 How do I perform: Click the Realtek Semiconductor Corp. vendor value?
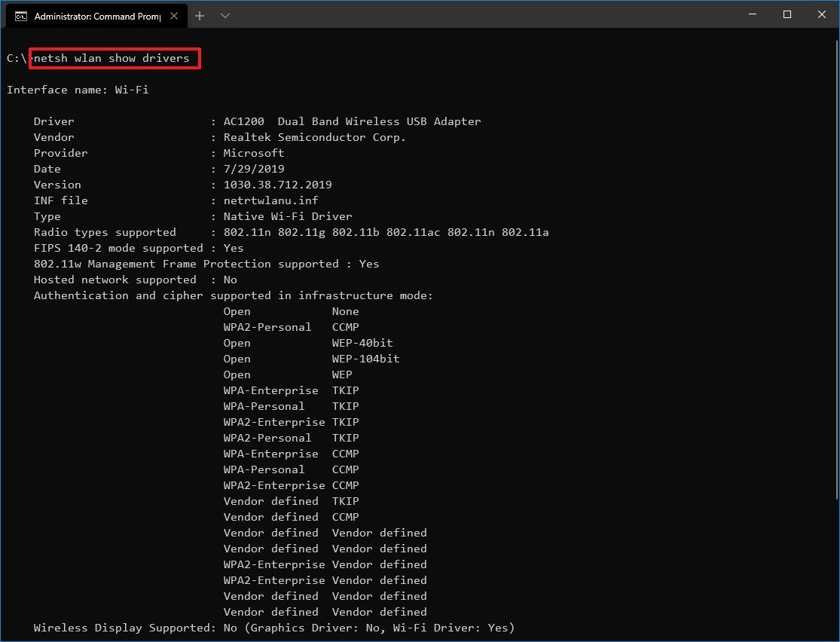314,137
